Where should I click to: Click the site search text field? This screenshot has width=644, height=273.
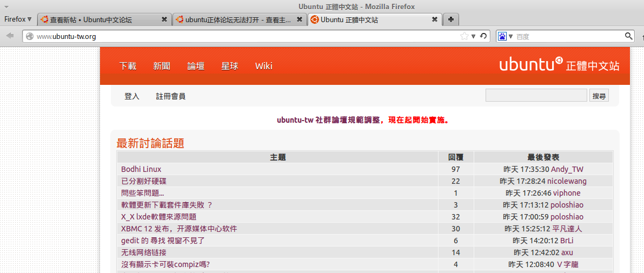[x=536, y=95]
